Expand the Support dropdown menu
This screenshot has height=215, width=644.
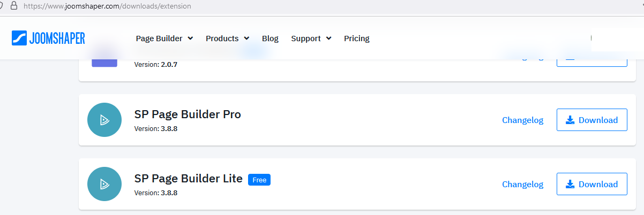click(x=311, y=39)
